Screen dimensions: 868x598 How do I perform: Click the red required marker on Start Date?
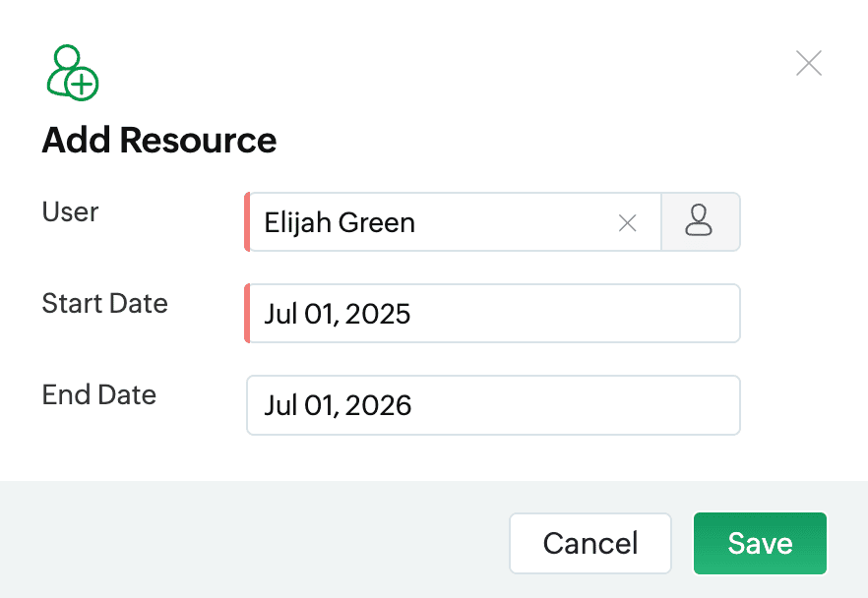pos(247,313)
